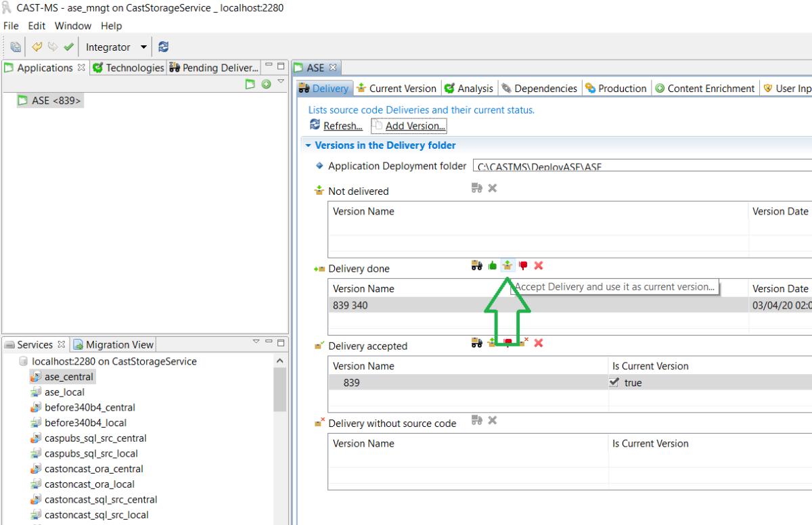Click the green plus icon in the Applications panel
Screen dimensions: 812x525
(x=266, y=84)
